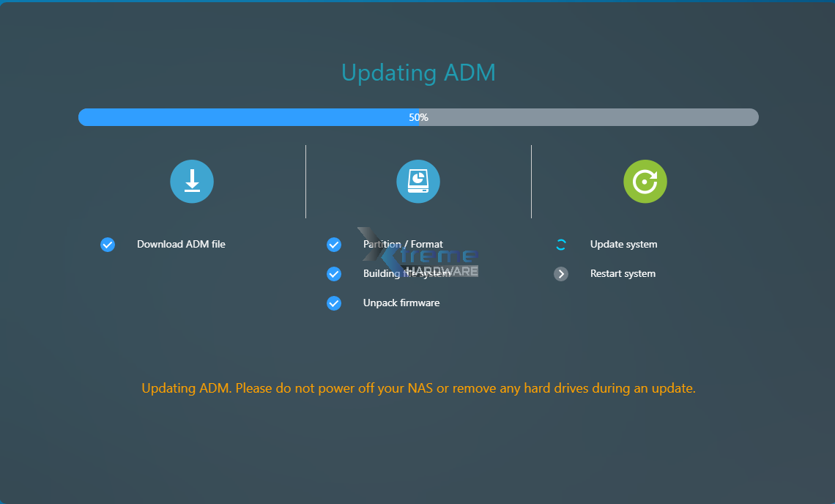Click checkmark next to Partition / Format
Viewport: 835px width, 504px height.
point(334,245)
